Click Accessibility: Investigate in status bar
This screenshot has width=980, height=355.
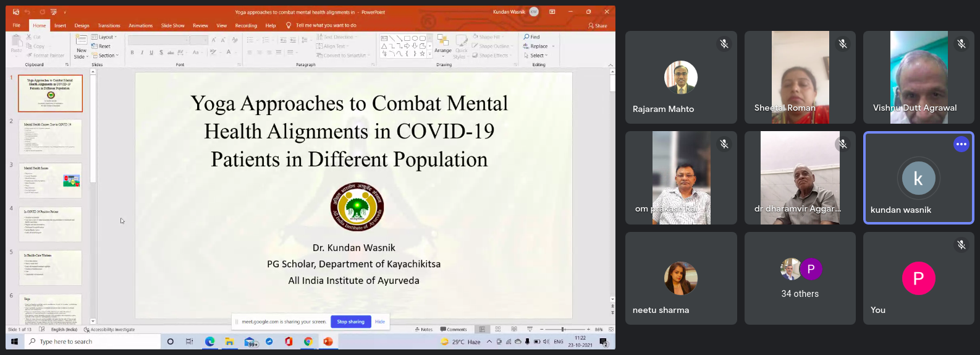109,330
